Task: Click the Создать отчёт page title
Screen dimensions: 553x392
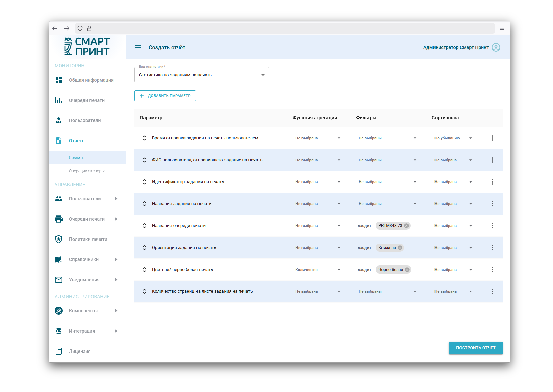Action: [167, 47]
